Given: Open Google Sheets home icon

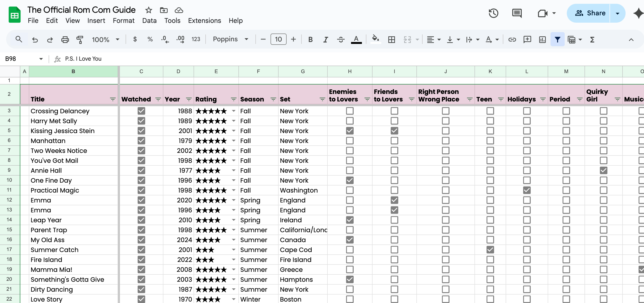Looking at the screenshot, I should tap(14, 15).
